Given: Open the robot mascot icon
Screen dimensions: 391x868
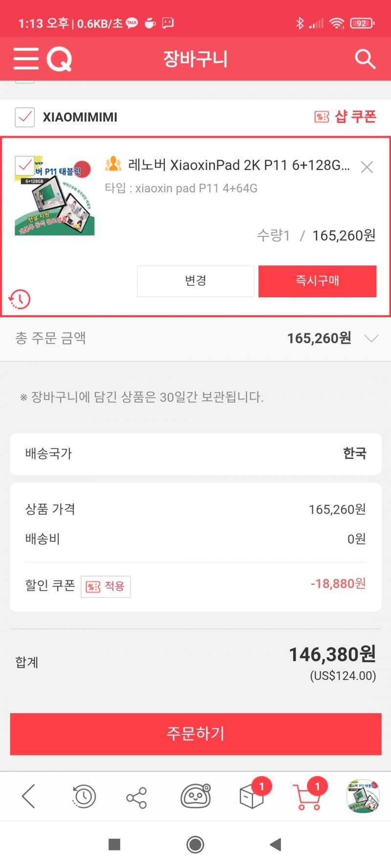Looking at the screenshot, I should point(195,796).
